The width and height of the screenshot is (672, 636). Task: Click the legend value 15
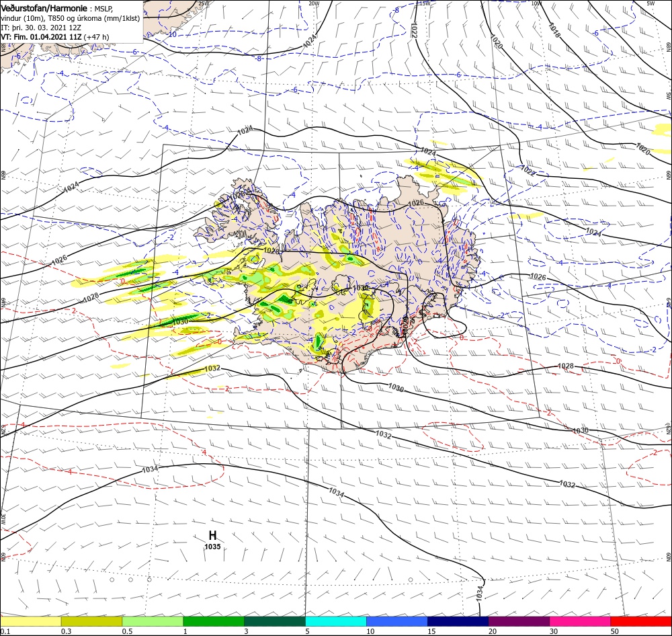(x=431, y=631)
